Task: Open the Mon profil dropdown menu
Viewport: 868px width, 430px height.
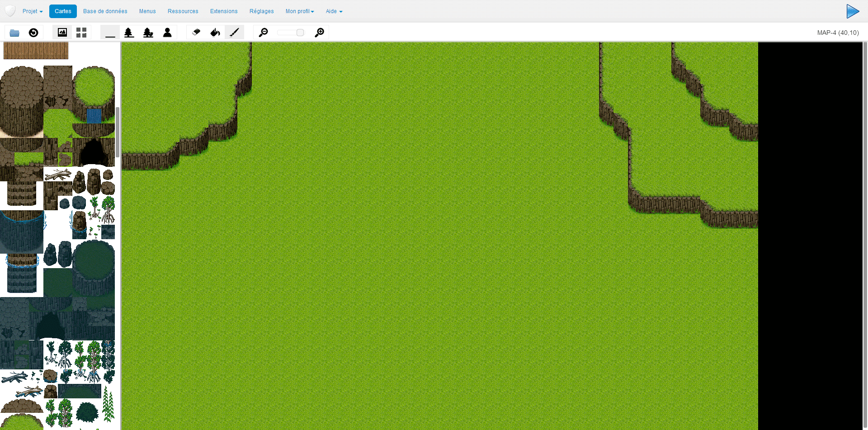Action: coord(300,11)
